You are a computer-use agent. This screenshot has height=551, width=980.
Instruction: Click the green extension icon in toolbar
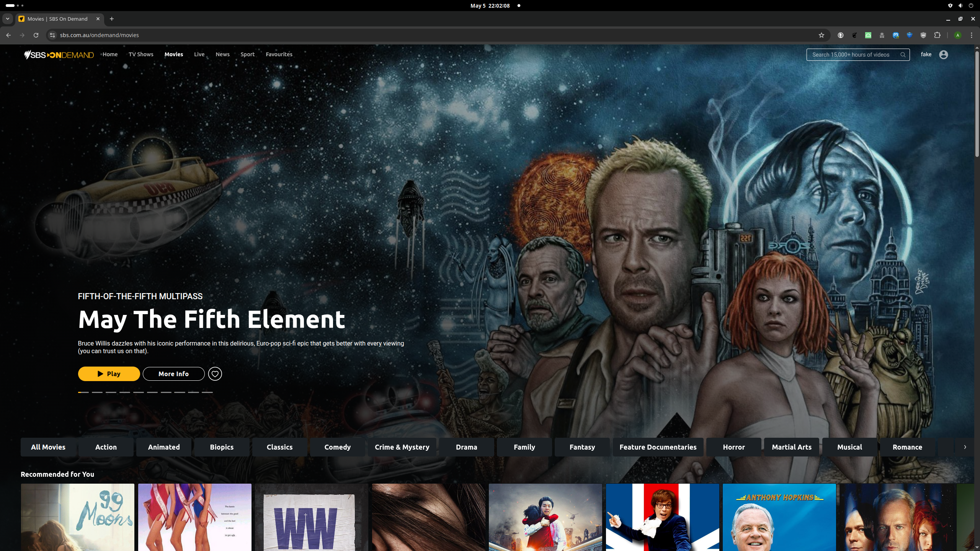(x=868, y=35)
